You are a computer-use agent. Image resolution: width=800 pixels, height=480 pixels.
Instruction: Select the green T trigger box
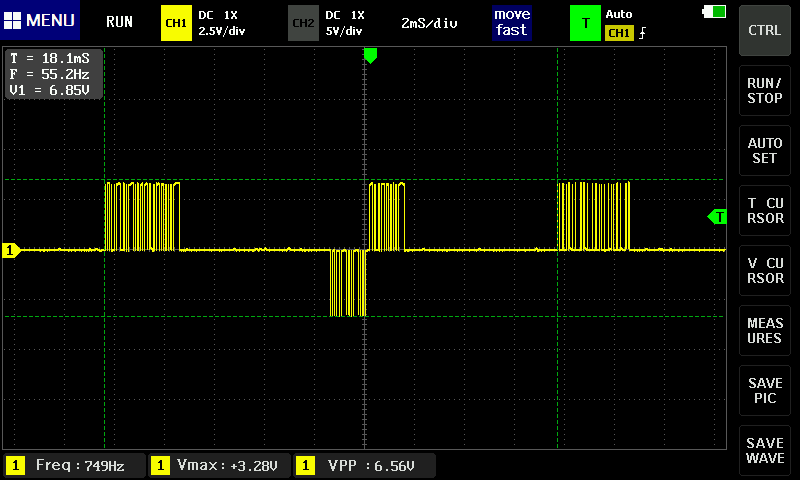pos(585,23)
